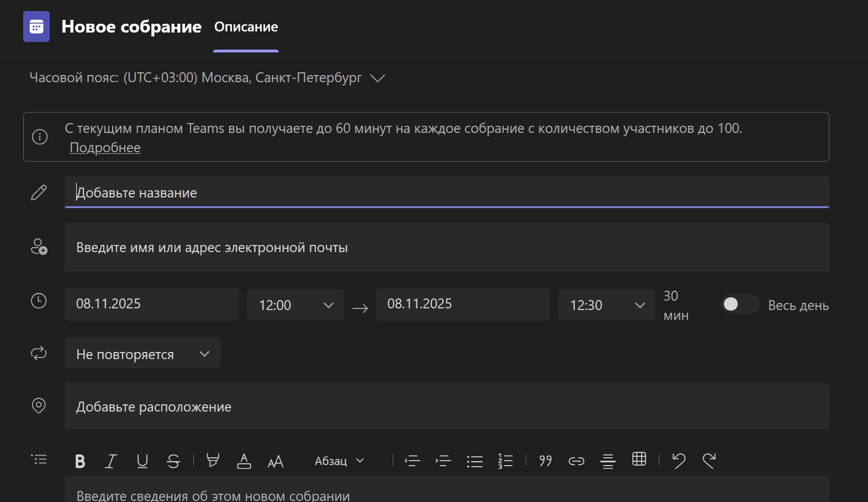Select the 30 мин duration text
The height and width of the screenshot is (502, 868).
tap(676, 306)
